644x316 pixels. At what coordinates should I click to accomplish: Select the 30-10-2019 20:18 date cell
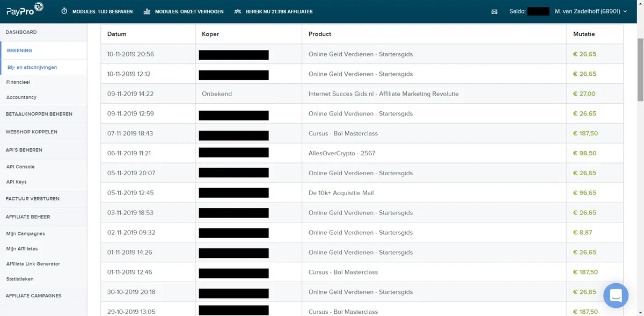(x=131, y=292)
